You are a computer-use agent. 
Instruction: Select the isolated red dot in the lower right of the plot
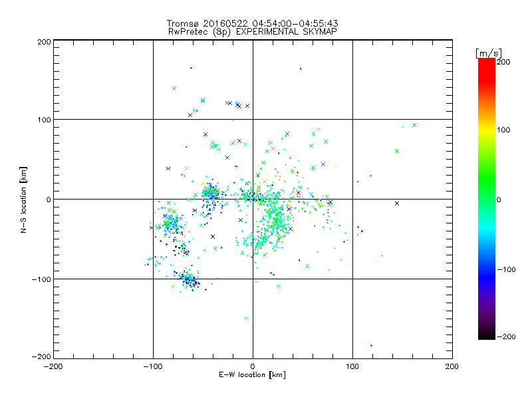[372, 345]
